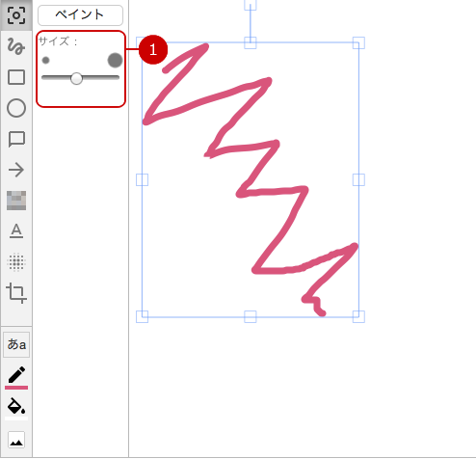Select the freehand paint tool

pyautogui.click(x=16, y=46)
